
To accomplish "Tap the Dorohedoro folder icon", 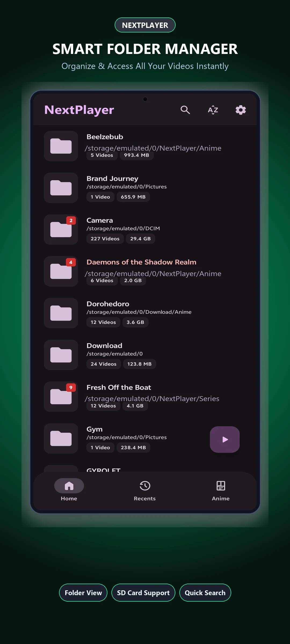I will (61, 313).
